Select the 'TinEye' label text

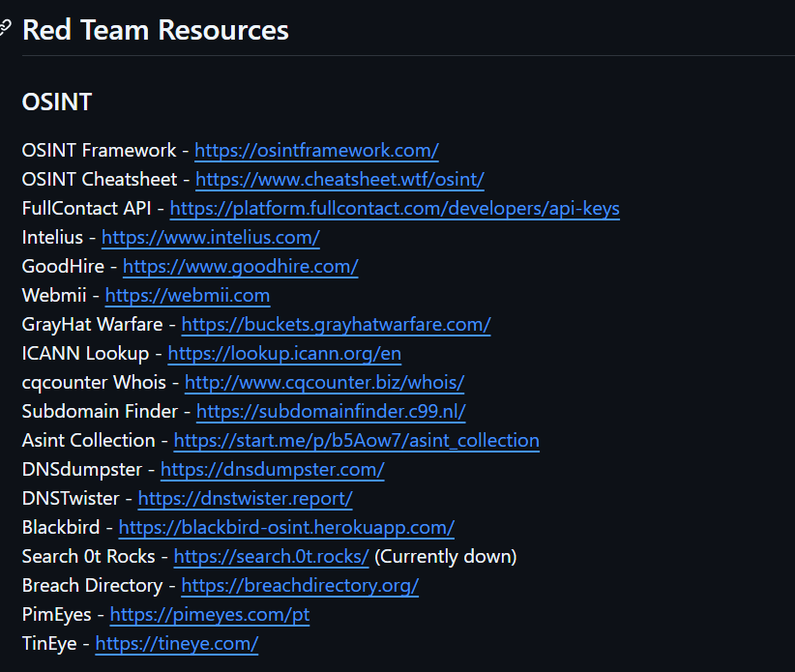point(49,644)
